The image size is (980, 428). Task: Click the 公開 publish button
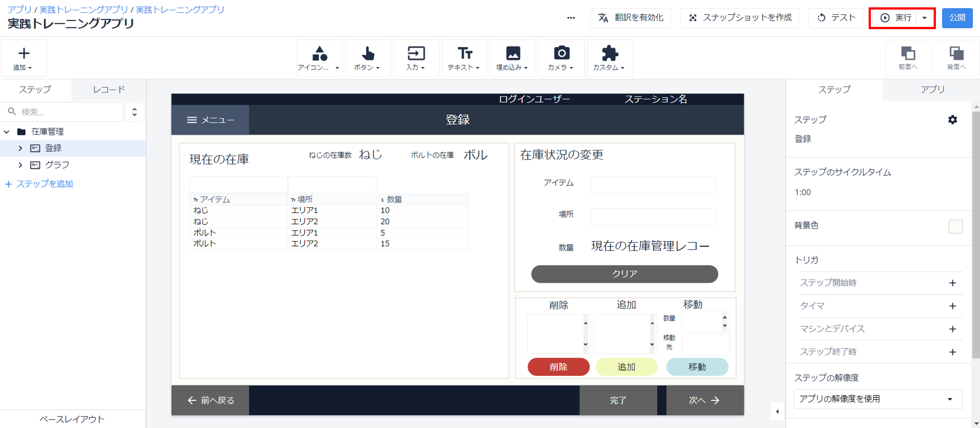pyautogui.click(x=957, y=18)
